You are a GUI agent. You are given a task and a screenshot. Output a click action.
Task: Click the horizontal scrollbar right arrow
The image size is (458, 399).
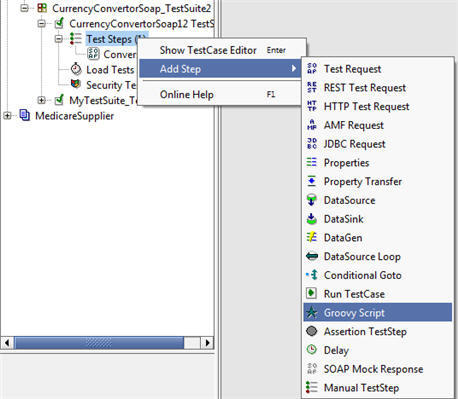tap(207, 342)
